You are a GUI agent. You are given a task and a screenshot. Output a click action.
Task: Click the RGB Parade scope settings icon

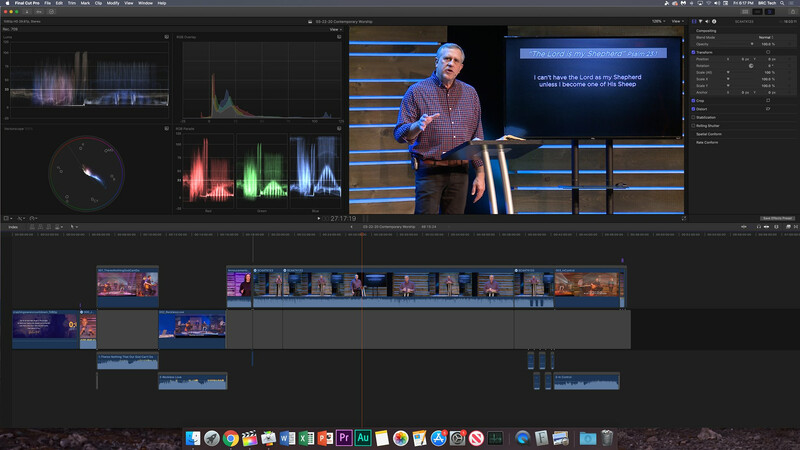tap(340, 129)
